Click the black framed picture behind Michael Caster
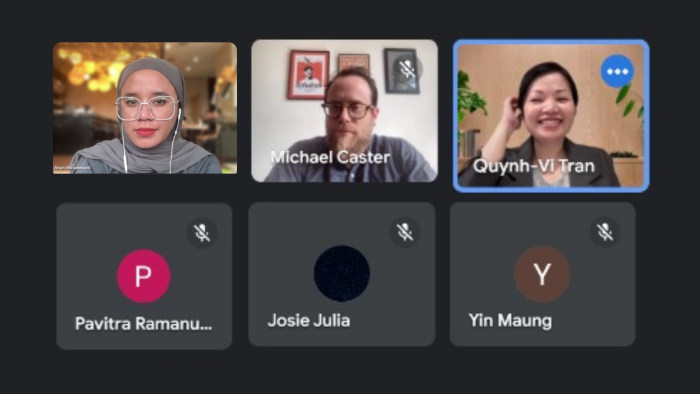Screen dimensions: 700x394 click(401, 71)
